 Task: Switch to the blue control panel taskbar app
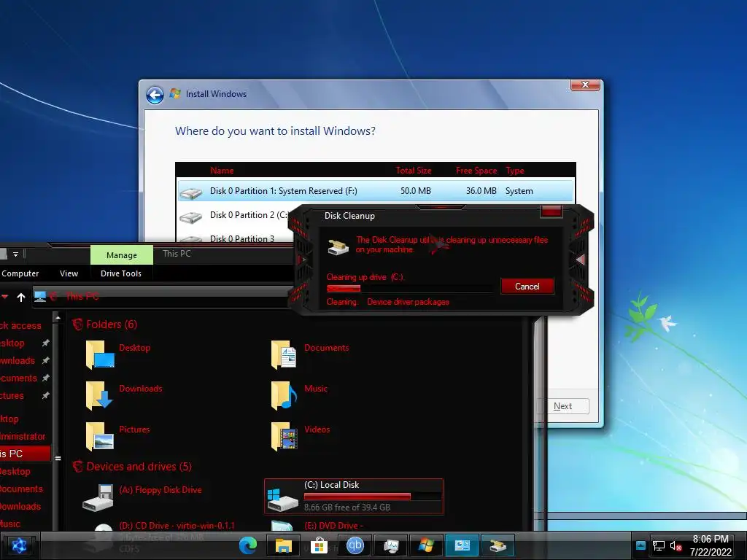coord(462,545)
